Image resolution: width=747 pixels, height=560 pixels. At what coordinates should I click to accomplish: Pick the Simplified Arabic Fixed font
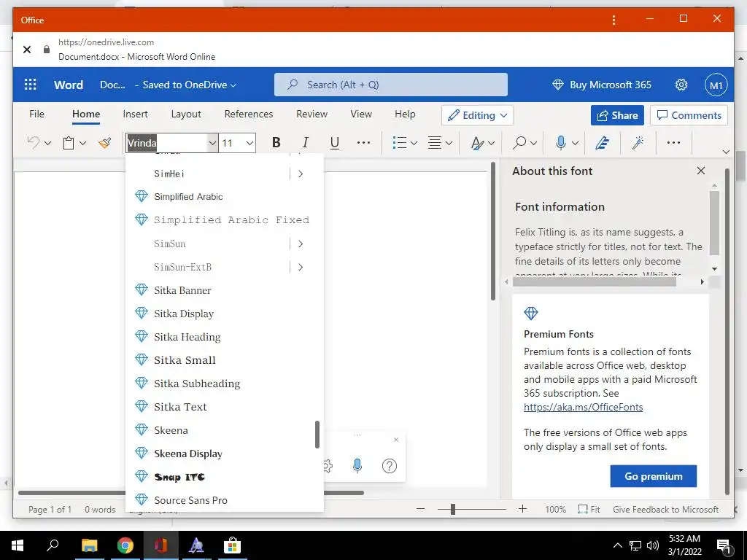click(225, 220)
